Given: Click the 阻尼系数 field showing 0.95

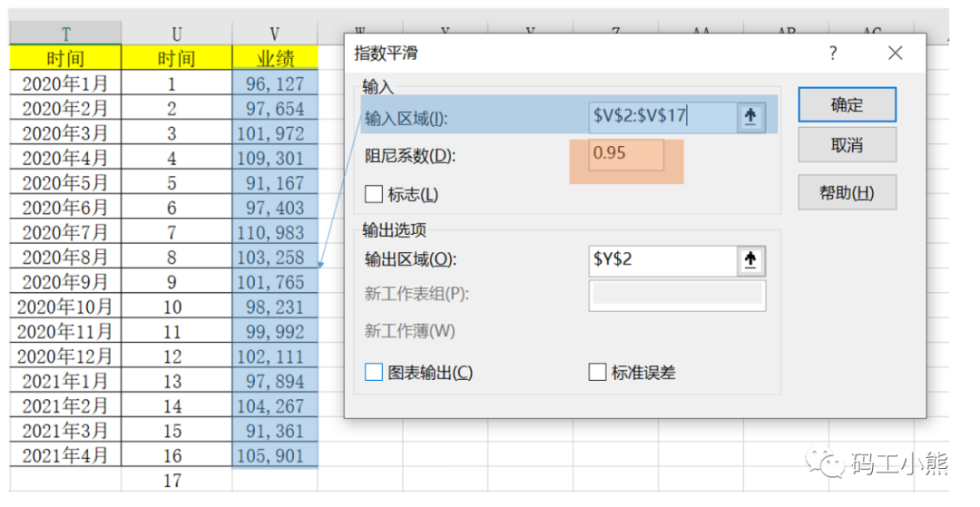Looking at the screenshot, I should (x=626, y=154).
